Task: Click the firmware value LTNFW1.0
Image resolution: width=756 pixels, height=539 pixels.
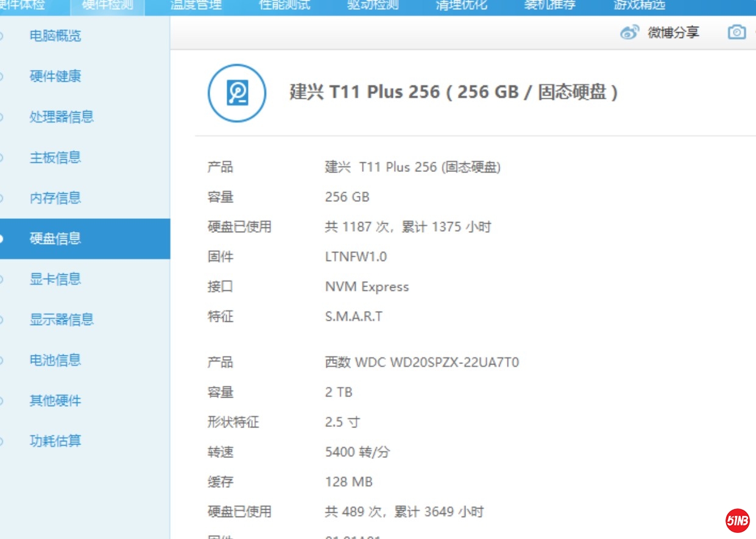Action: coord(356,257)
